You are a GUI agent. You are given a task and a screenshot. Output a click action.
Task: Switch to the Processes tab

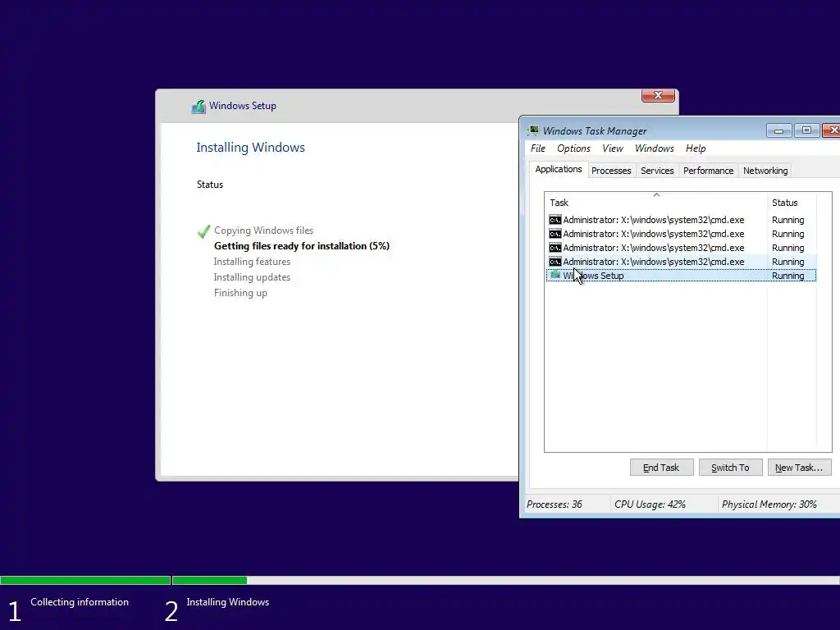point(611,171)
